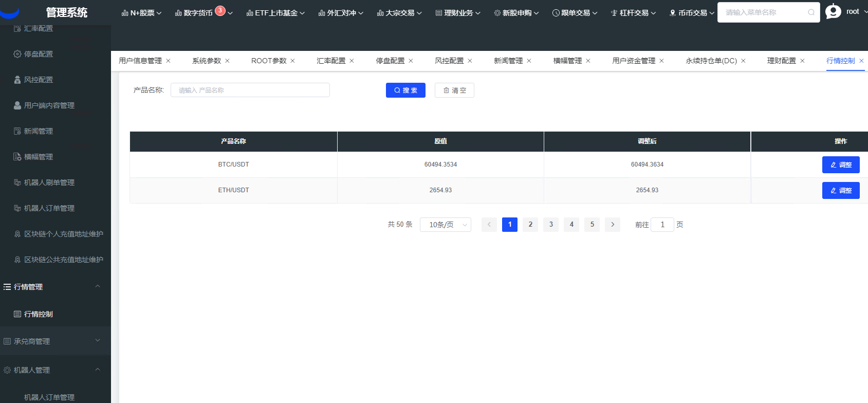Click the red notification badge on 数字货币
This screenshot has width=868, height=403.
(x=220, y=10)
